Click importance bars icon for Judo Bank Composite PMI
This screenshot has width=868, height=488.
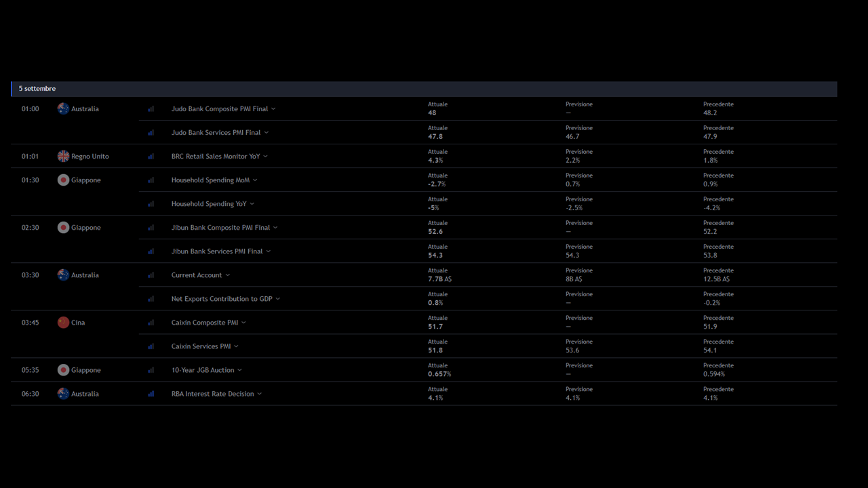pos(151,108)
